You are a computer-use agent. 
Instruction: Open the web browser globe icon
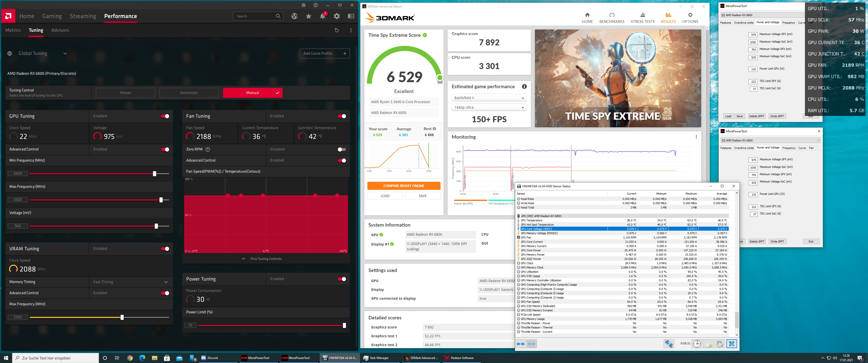click(x=294, y=16)
